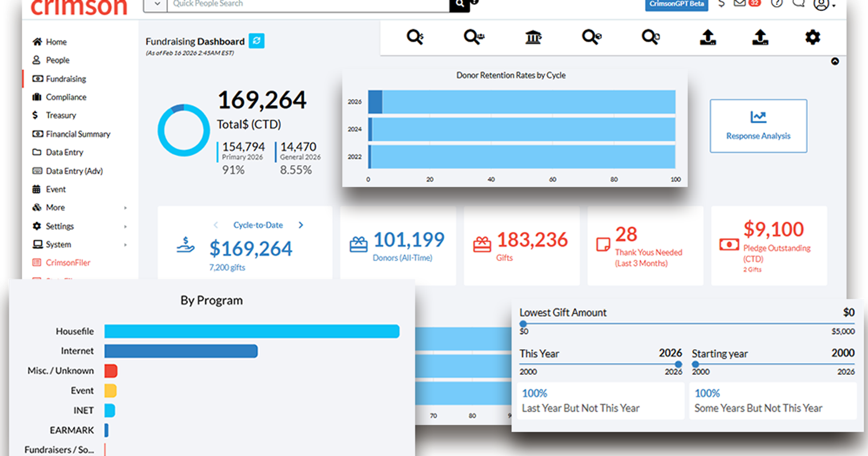Click the money icon beside Pledge Outstanding
This screenshot has height=456, width=868.
click(729, 245)
